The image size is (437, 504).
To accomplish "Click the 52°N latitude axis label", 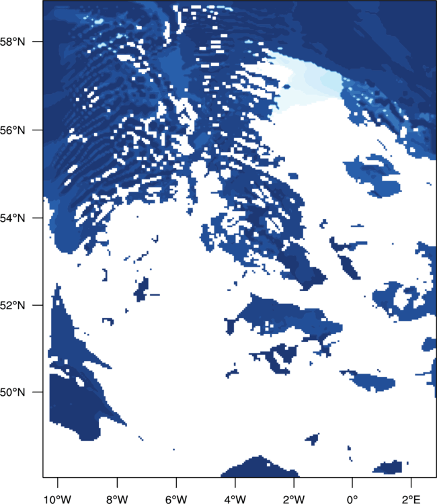I will (12, 305).
